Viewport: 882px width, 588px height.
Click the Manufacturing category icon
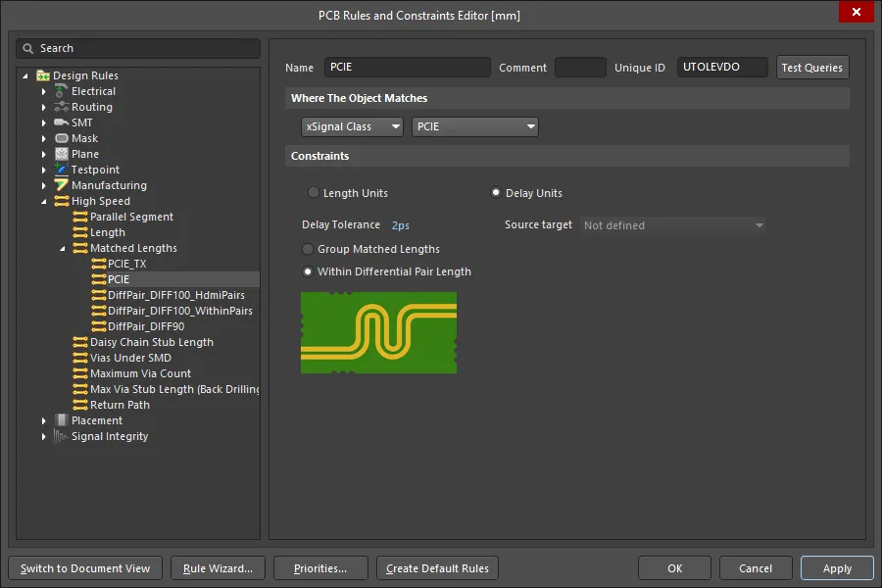click(62, 185)
